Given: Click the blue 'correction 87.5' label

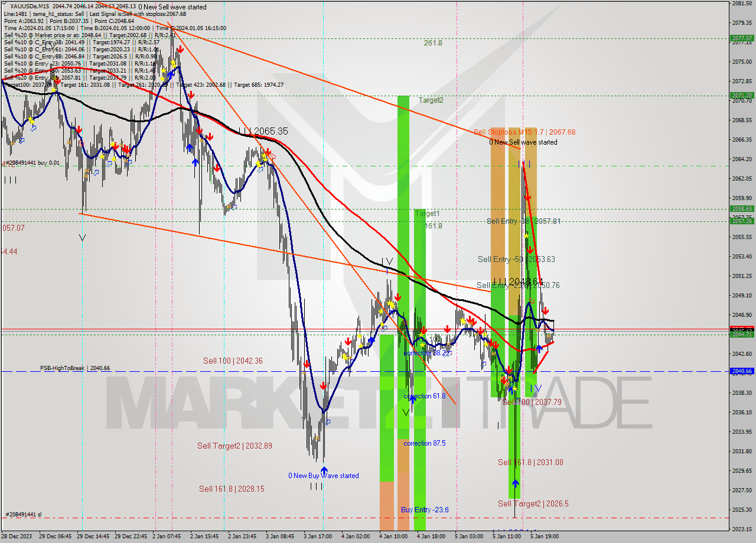Looking at the screenshot, I should 425,443.
